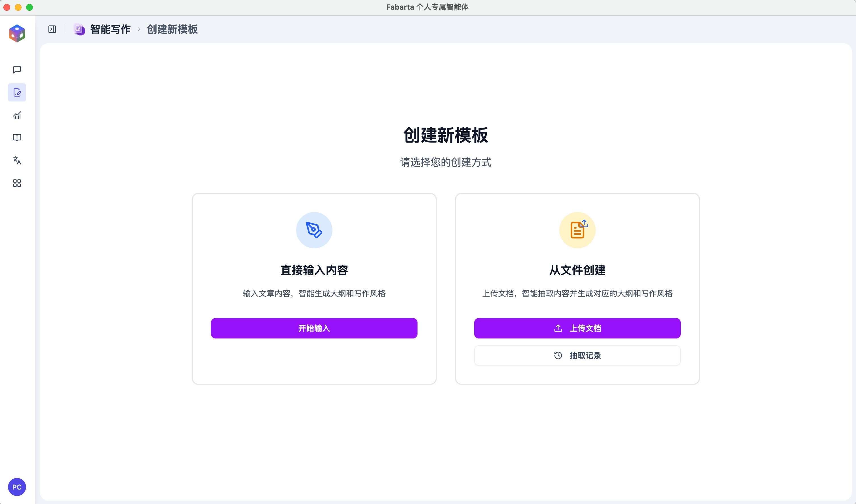Click the Fabarta cube logo
Image resolution: width=856 pixels, height=504 pixels.
17,33
